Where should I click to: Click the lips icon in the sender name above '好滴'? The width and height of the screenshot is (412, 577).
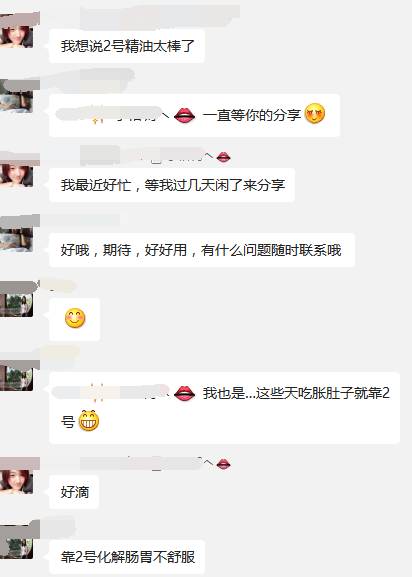223,464
